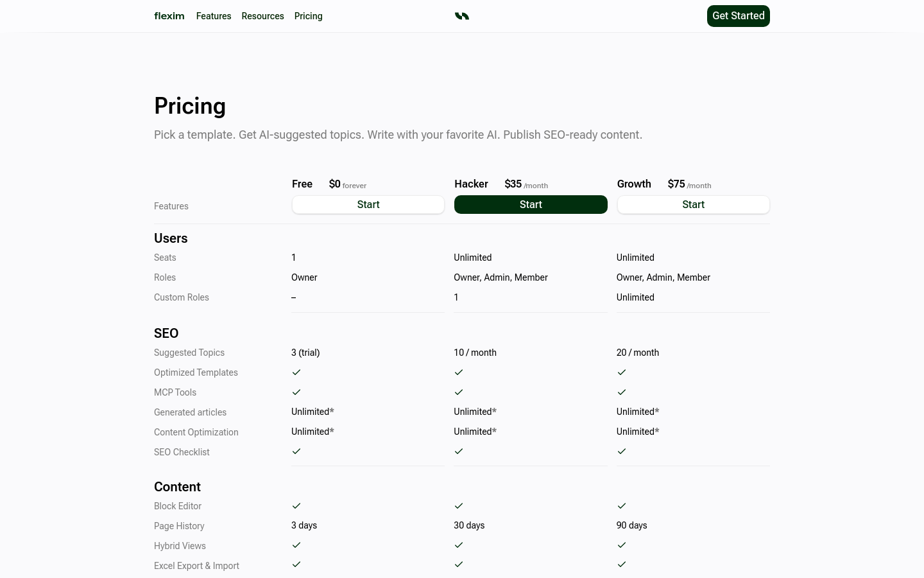
Task: Click the Seats row label
Action: pos(165,258)
